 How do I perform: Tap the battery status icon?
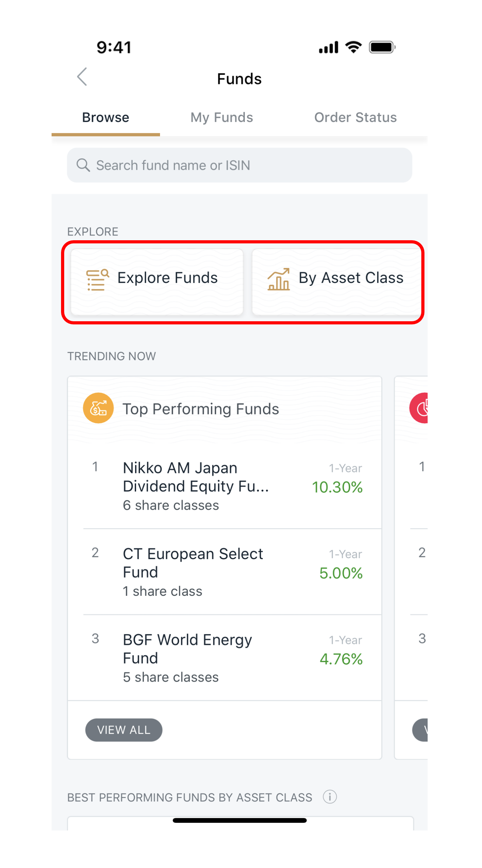[382, 47]
